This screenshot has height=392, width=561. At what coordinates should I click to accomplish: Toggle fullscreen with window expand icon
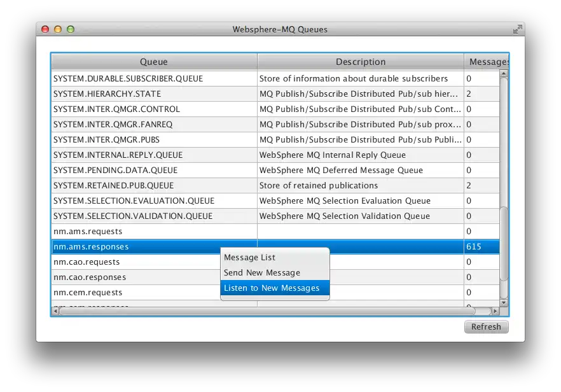point(517,29)
